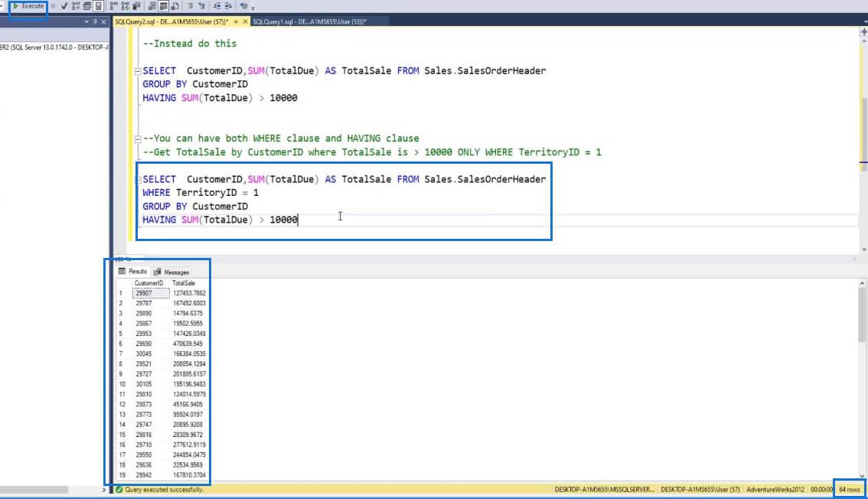
Task: Click the editor split-window handle icon
Action: [x=863, y=32]
